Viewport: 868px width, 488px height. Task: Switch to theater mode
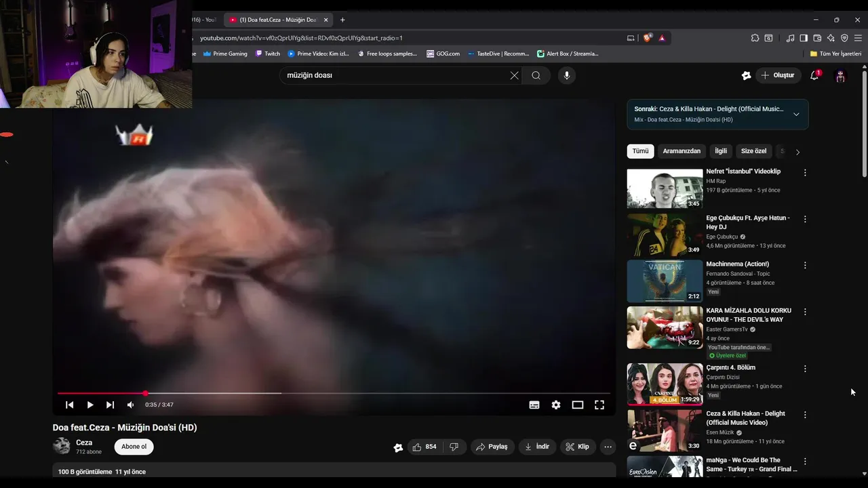tap(578, 405)
